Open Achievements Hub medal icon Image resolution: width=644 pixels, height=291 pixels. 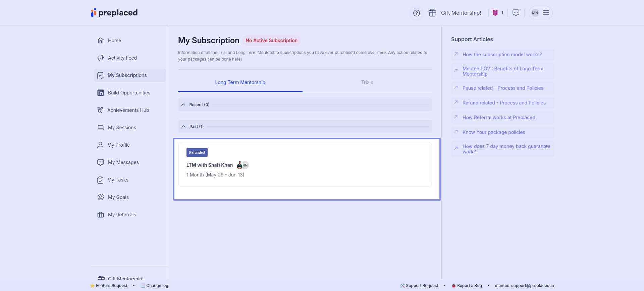pyautogui.click(x=100, y=110)
